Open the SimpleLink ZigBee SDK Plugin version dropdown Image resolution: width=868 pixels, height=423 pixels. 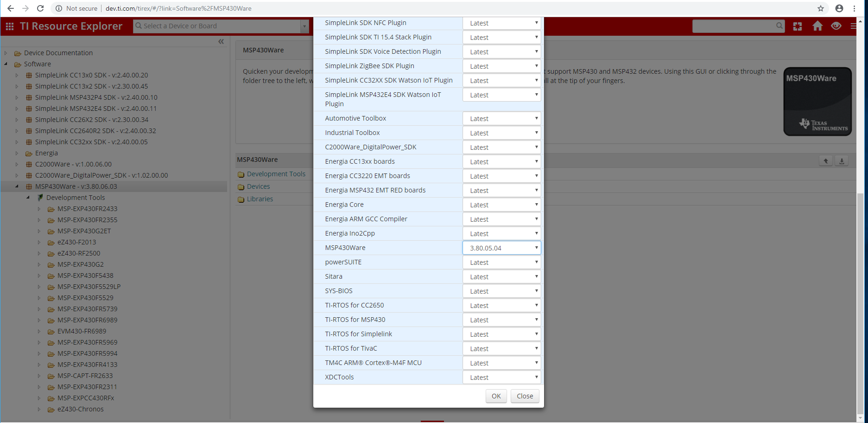click(502, 66)
